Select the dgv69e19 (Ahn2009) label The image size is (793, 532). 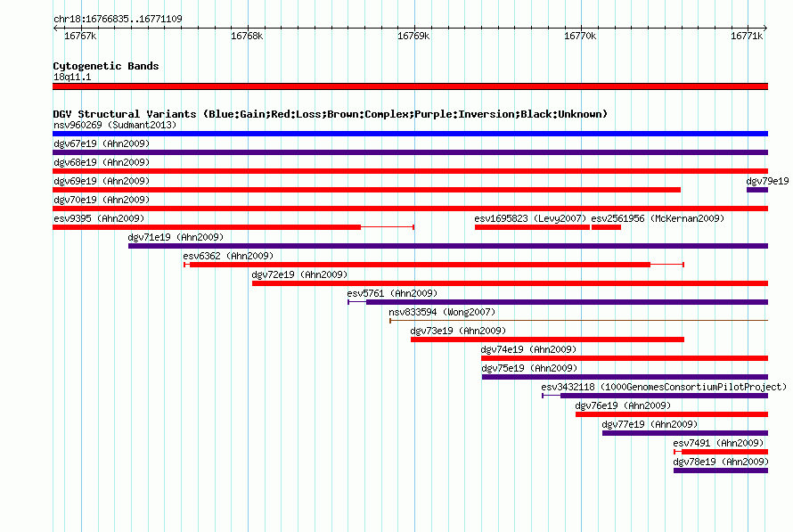102,181
